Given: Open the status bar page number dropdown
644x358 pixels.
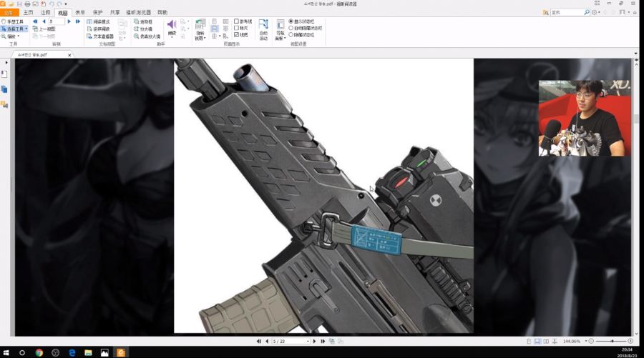Looking at the screenshot, I should [308, 341].
